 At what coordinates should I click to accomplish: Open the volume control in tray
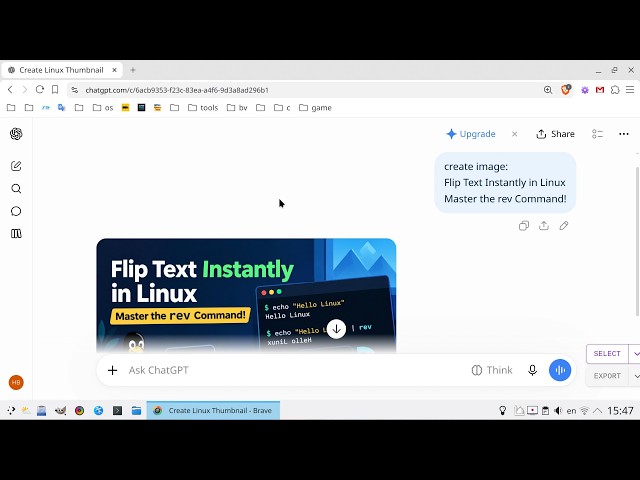558,411
